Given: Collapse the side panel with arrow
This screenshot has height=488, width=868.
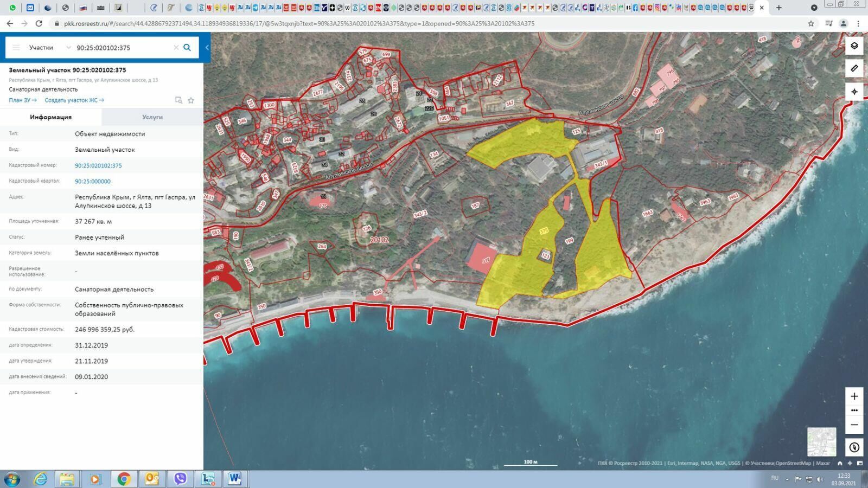Looking at the screenshot, I should [x=207, y=48].
